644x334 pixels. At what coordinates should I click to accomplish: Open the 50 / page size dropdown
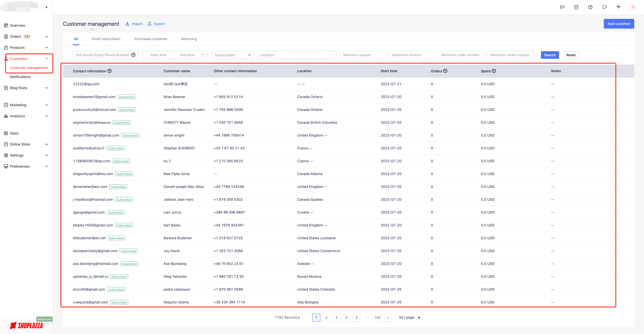[409, 318]
